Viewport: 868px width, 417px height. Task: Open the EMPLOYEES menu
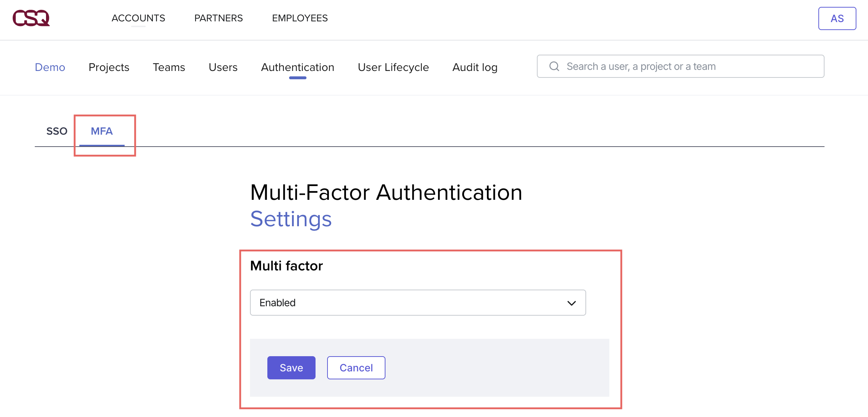tap(300, 18)
